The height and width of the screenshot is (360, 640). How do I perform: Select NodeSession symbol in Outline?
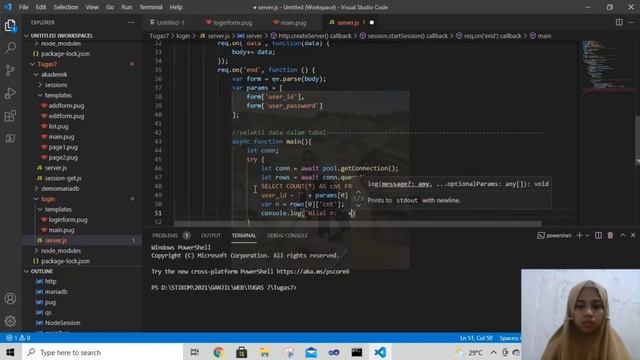pos(62,323)
